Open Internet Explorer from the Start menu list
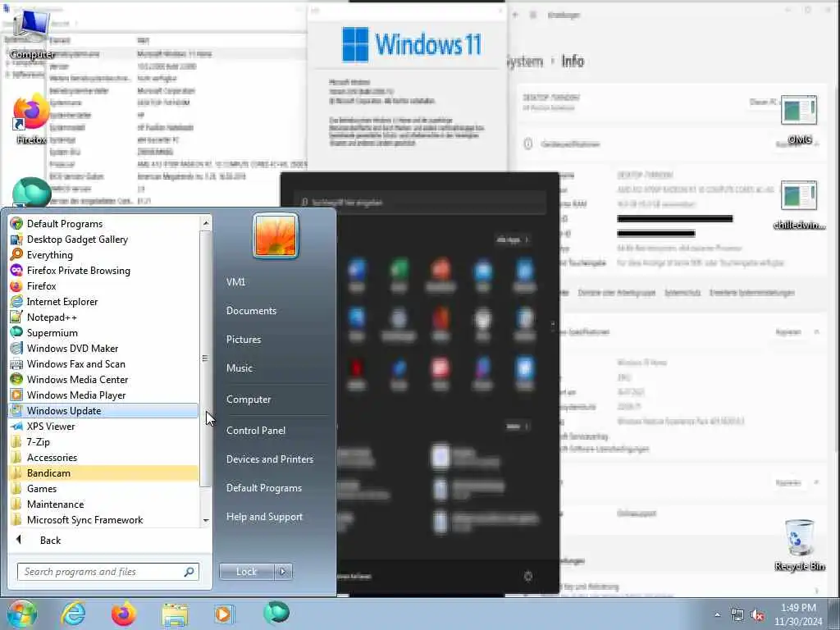 (x=103, y=301)
